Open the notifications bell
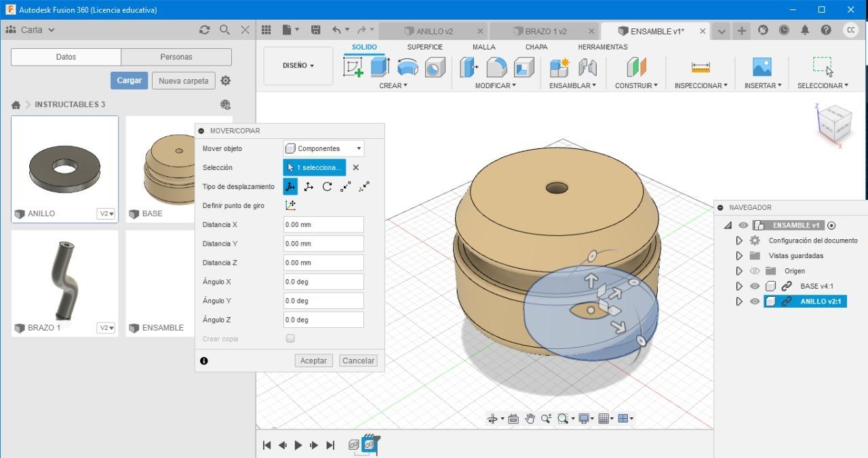This screenshot has width=868, height=458. (x=805, y=30)
